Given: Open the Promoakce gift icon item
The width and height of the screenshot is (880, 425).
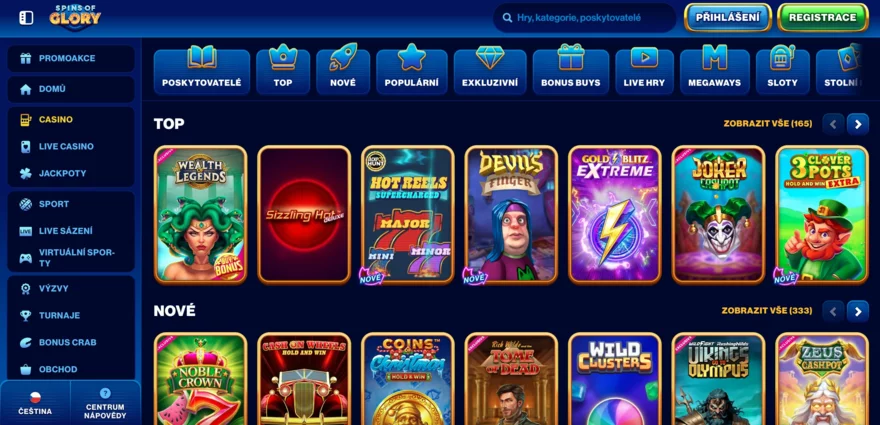Looking at the screenshot, I should [x=71, y=58].
